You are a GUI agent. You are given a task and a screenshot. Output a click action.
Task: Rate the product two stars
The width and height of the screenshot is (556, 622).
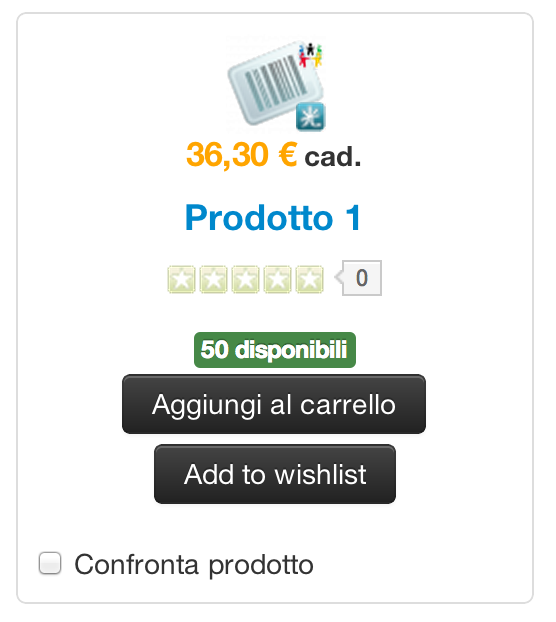point(213,280)
